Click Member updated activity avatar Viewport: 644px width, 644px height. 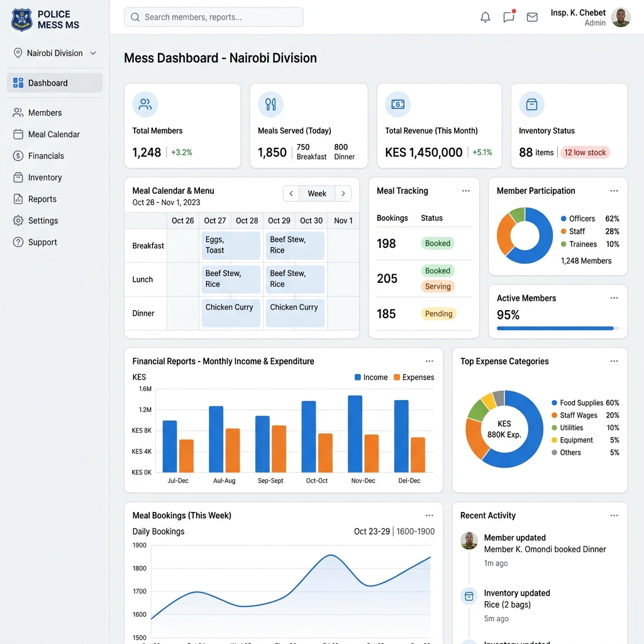coord(469,540)
